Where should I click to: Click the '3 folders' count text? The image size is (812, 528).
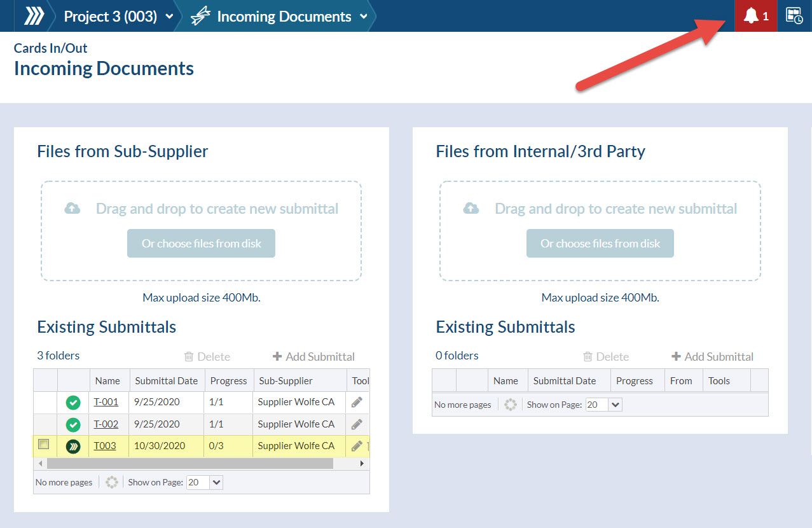coord(58,356)
